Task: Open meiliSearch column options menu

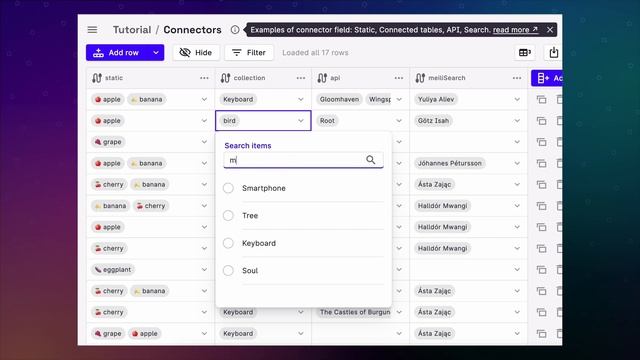Action: [x=517, y=78]
